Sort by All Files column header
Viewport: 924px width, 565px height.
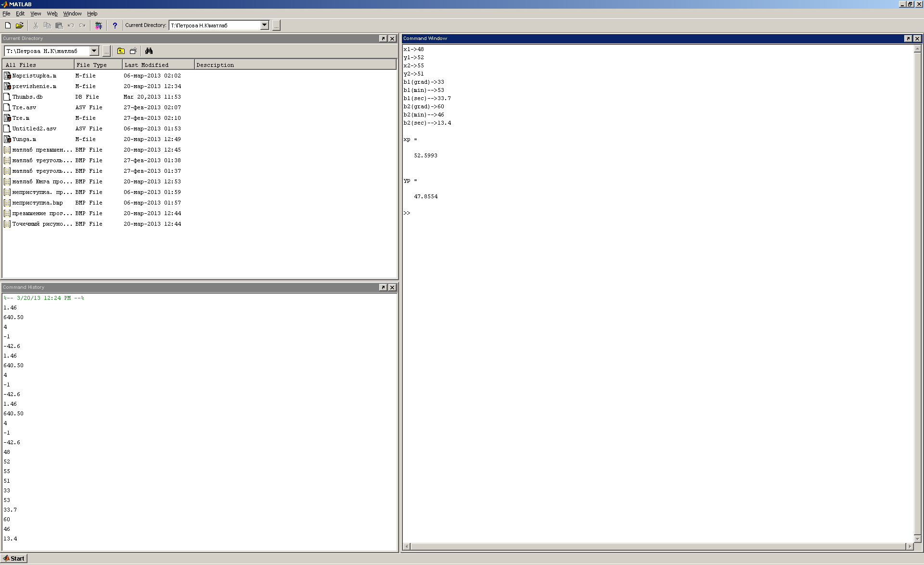pyautogui.click(x=38, y=65)
